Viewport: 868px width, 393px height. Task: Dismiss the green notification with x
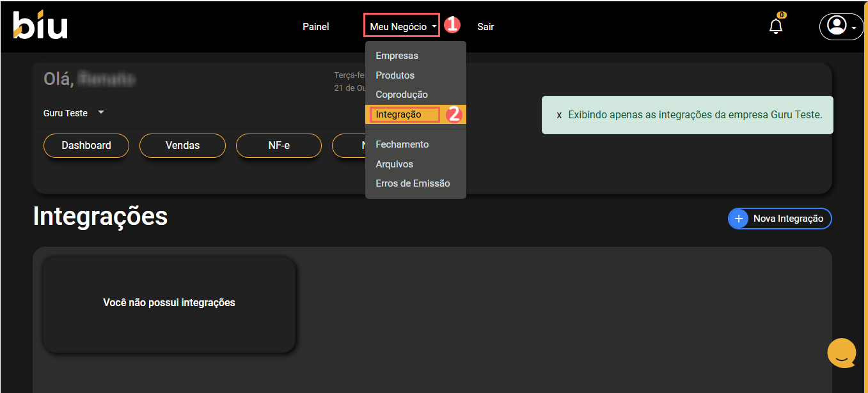pos(559,116)
